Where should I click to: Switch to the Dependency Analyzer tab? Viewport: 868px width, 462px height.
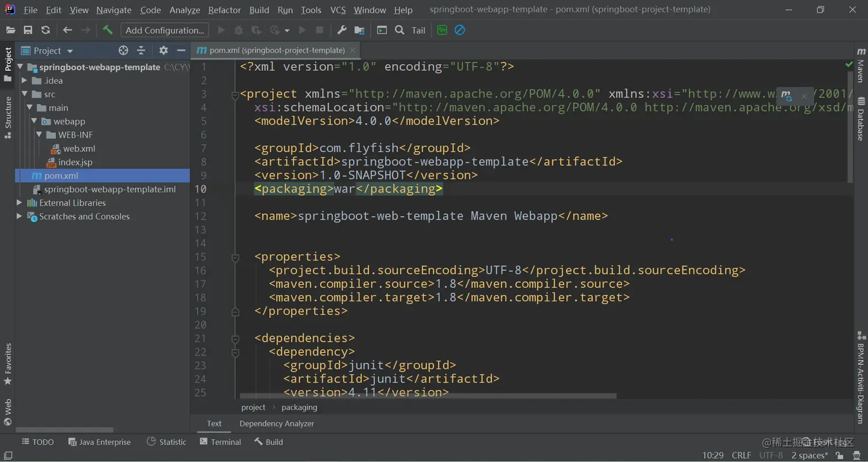click(x=277, y=423)
